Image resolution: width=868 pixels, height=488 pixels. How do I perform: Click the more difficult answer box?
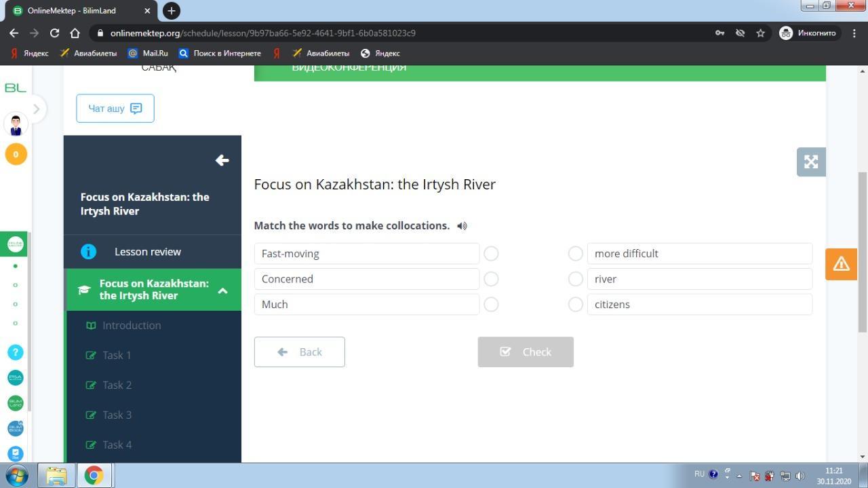click(700, 253)
